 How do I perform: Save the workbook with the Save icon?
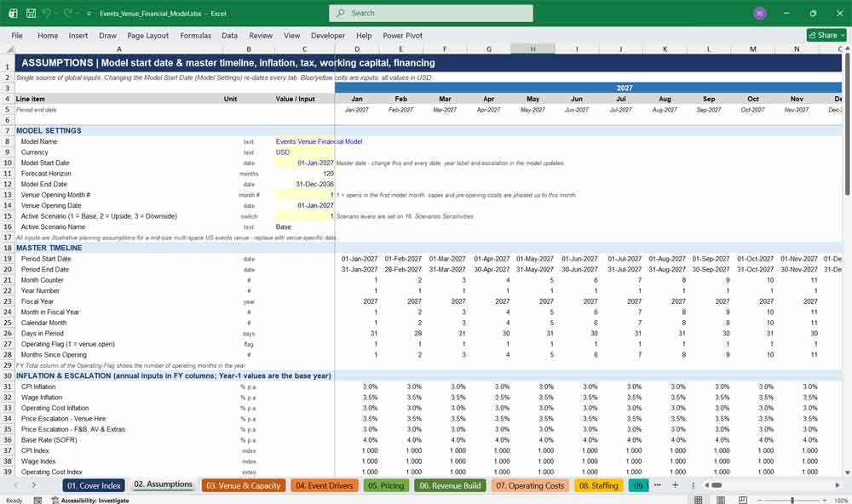click(x=31, y=13)
